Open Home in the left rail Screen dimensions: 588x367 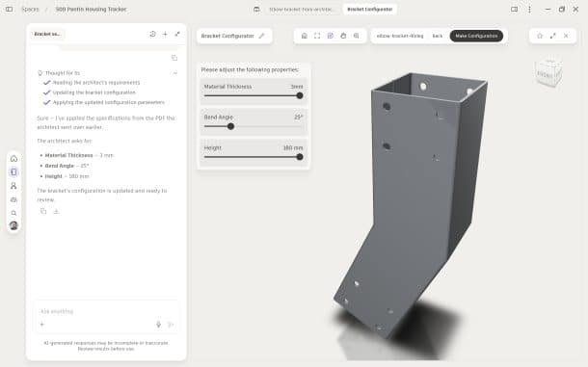tap(13, 159)
